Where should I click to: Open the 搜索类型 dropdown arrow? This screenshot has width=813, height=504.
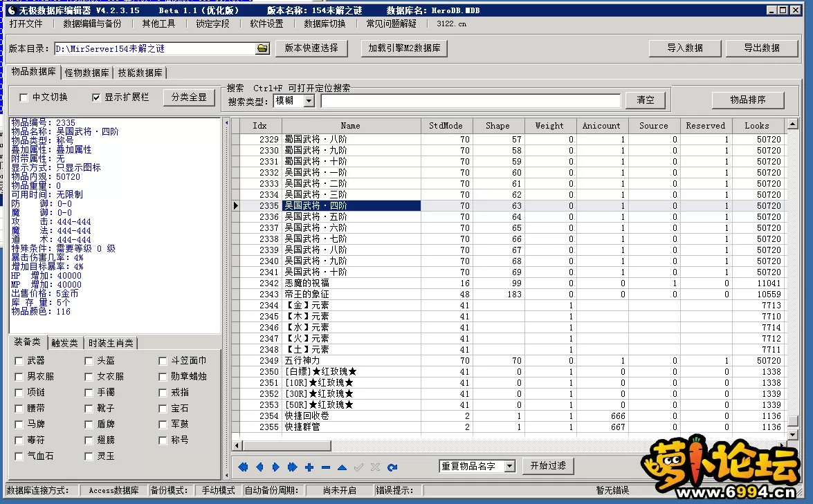(309, 100)
